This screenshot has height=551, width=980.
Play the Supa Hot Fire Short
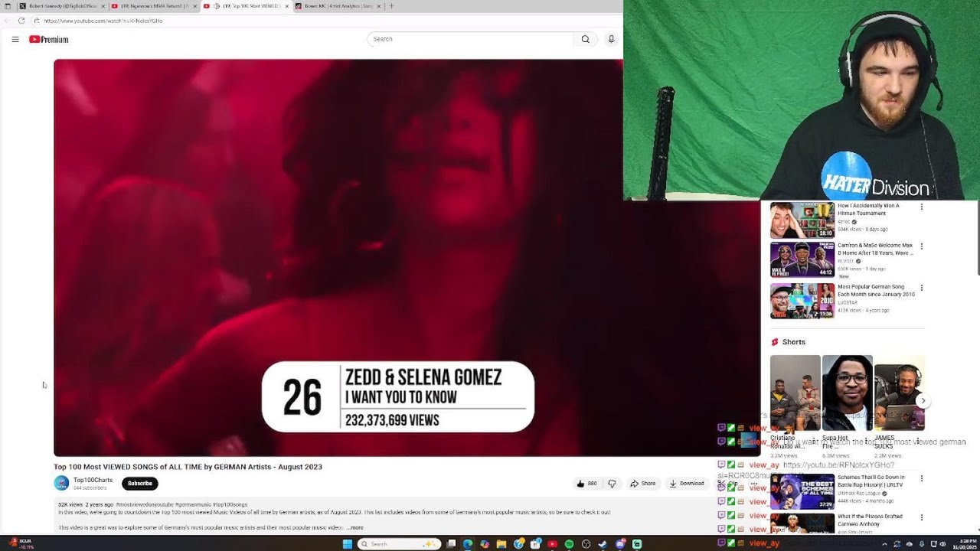[847, 393]
